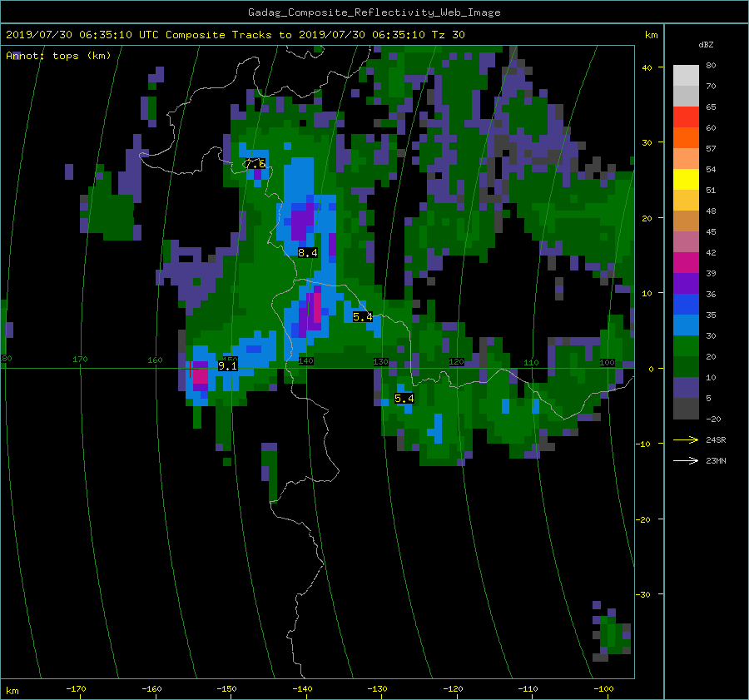
Task: Click the 40 km right axis label
Action: pyautogui.click(x=647, y=68)
